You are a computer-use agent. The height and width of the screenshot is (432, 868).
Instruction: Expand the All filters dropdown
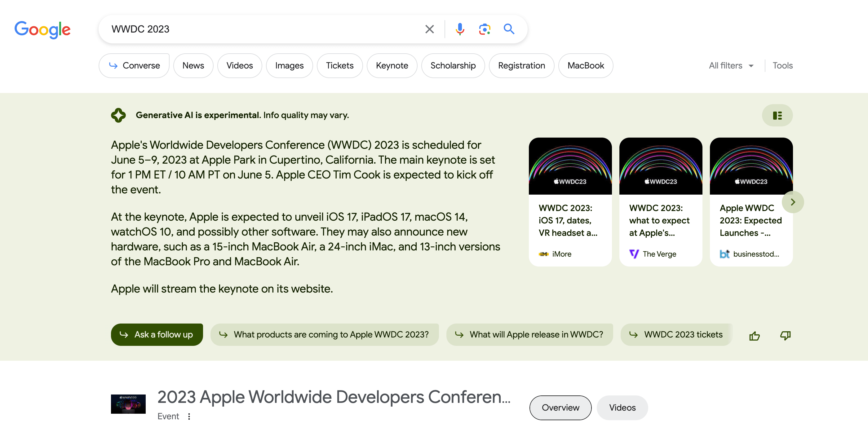[731, 66]
